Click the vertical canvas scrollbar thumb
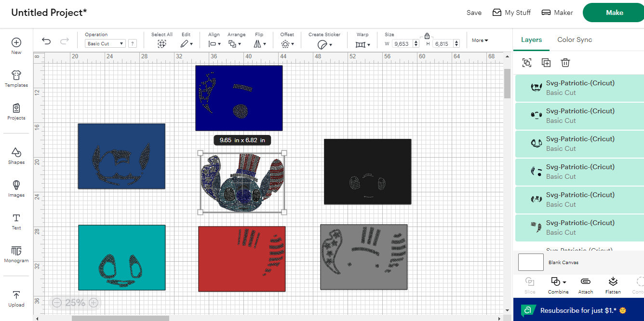 (507, 83)
